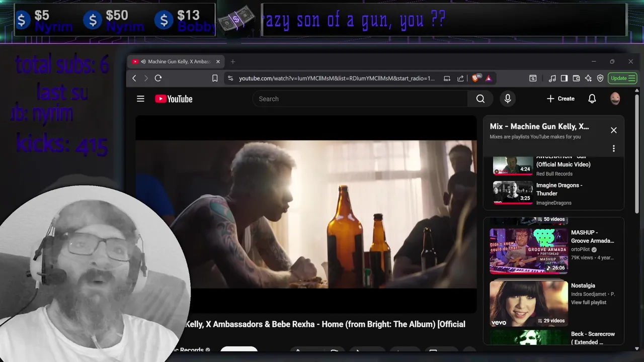Open the Nostalgia playlist thumbnail
The image size is (644, 362).
(x=529, y=304)
